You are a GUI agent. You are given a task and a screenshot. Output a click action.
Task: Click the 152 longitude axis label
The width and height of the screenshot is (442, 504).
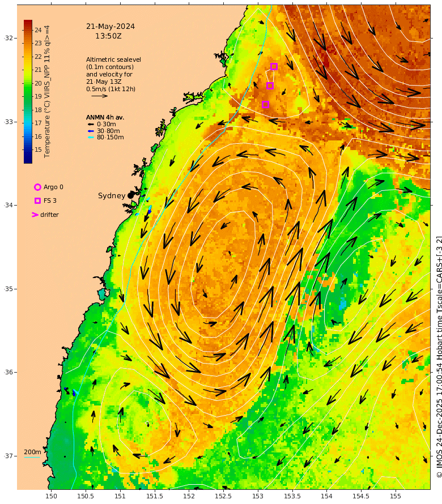coord(189,496)
